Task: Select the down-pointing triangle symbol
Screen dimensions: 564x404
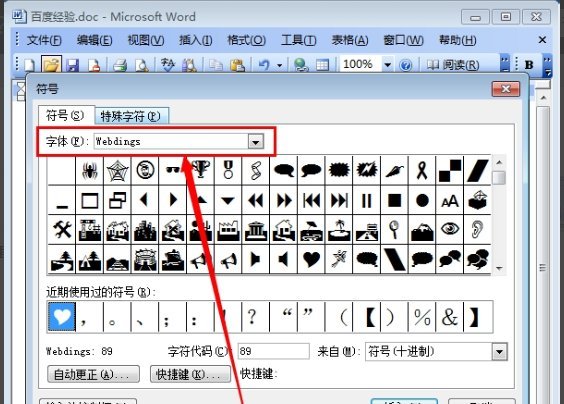Action: [x=228, y=200]
